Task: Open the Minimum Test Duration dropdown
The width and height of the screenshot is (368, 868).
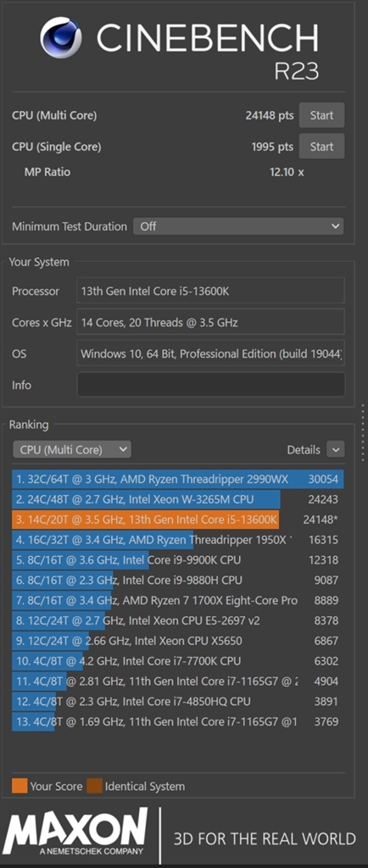Action: point(238,225)
